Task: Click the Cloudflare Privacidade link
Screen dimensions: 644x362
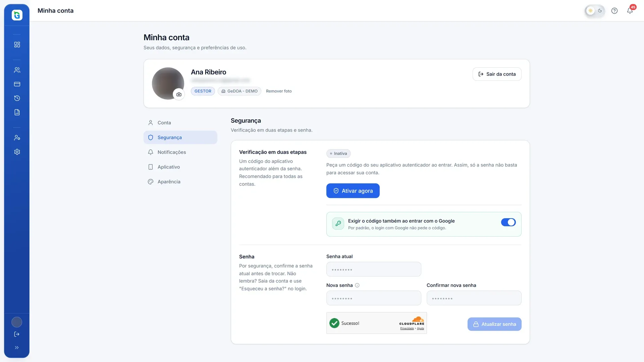Action: tap(407, 328)
